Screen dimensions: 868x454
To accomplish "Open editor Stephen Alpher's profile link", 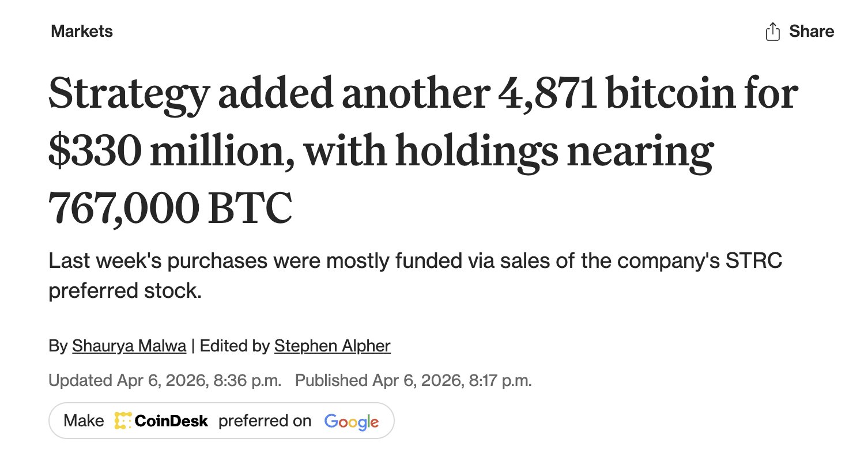I will click(333, 346).
